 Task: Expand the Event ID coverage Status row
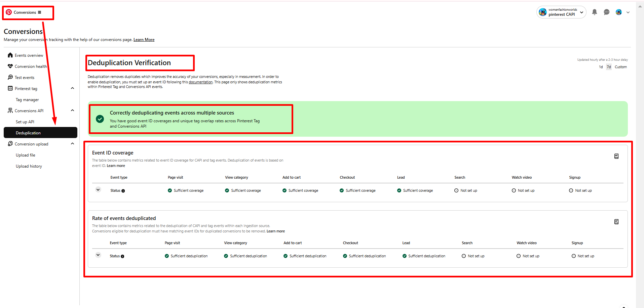pyautogui.click(x=98, y=190)
